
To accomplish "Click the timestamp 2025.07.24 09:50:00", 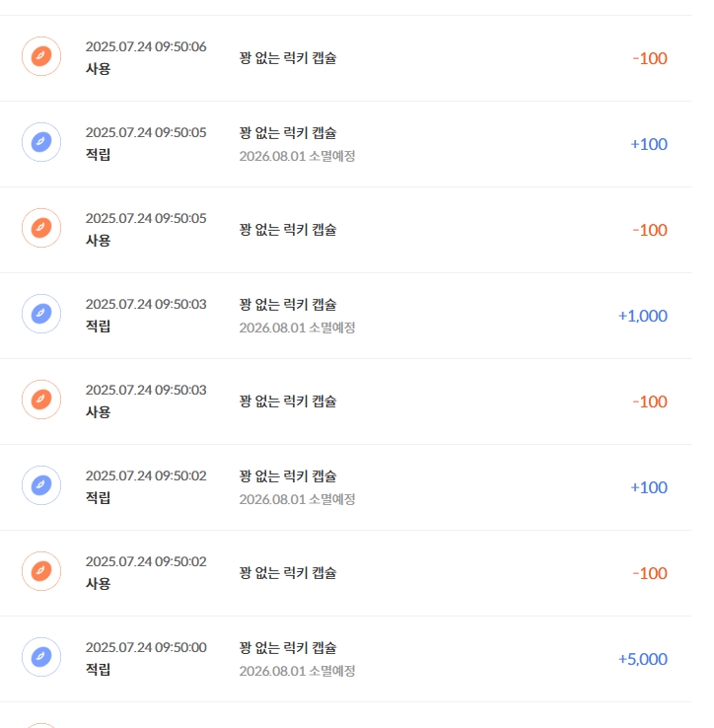I will click(146, 647).
